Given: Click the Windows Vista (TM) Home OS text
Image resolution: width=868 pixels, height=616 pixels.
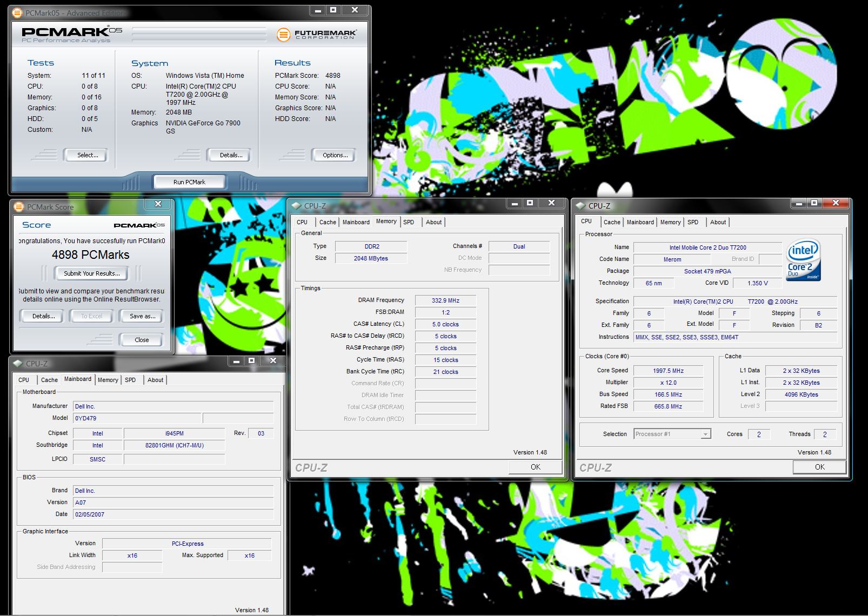Looking at the screenshot, I should point(205,76).
